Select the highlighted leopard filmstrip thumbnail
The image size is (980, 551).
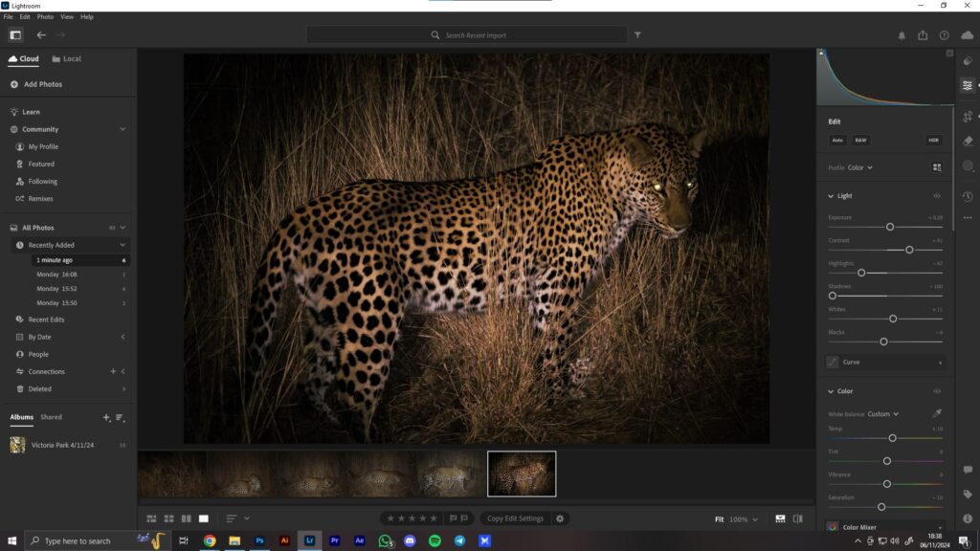point(522,474)
